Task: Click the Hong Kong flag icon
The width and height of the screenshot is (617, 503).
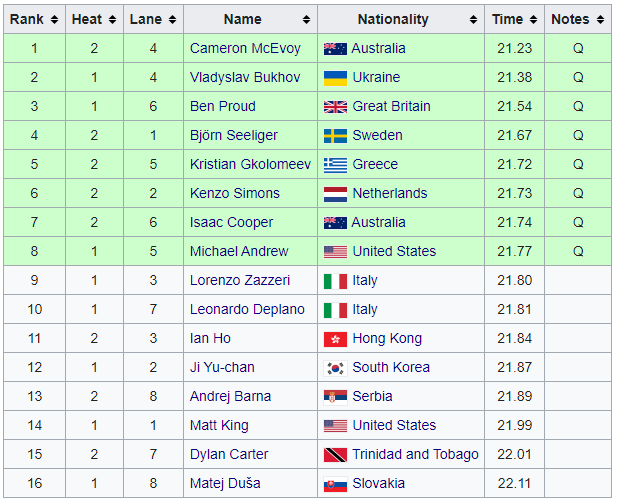Action: coord(335,339)
